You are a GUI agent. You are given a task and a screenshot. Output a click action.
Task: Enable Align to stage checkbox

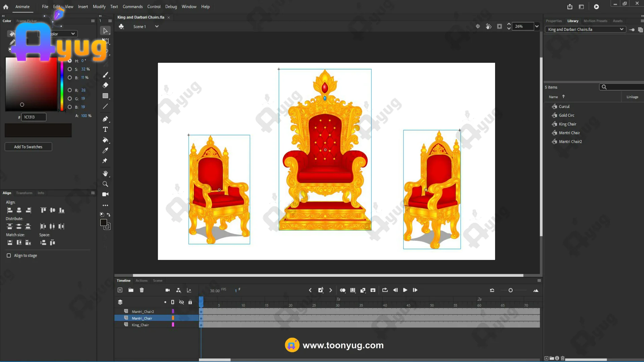[9, 255]
